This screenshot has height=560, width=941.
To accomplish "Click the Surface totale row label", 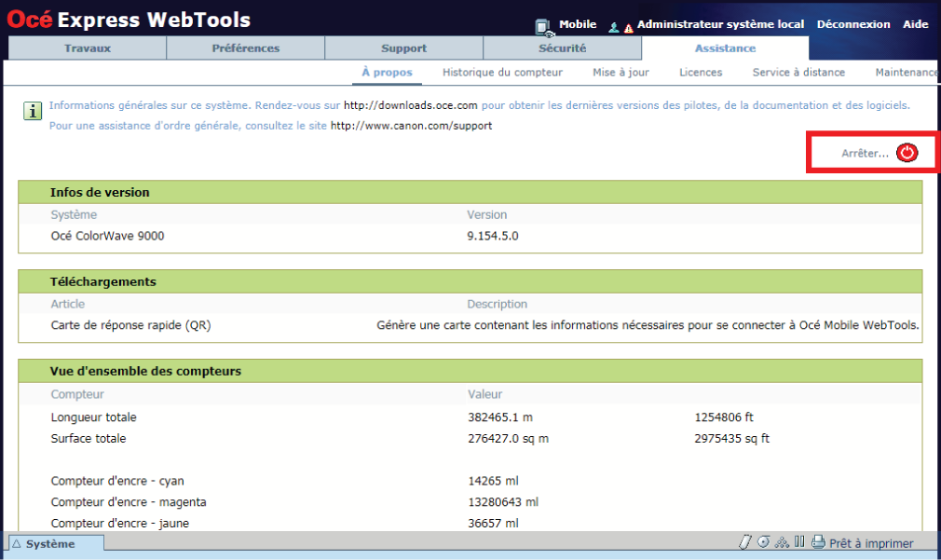I will click(89, 438).
